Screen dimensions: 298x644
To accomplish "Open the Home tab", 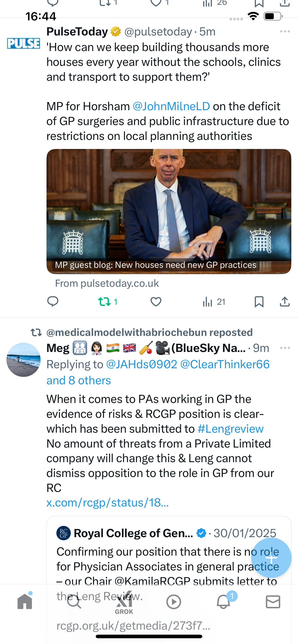I will (x=25, y=602).
